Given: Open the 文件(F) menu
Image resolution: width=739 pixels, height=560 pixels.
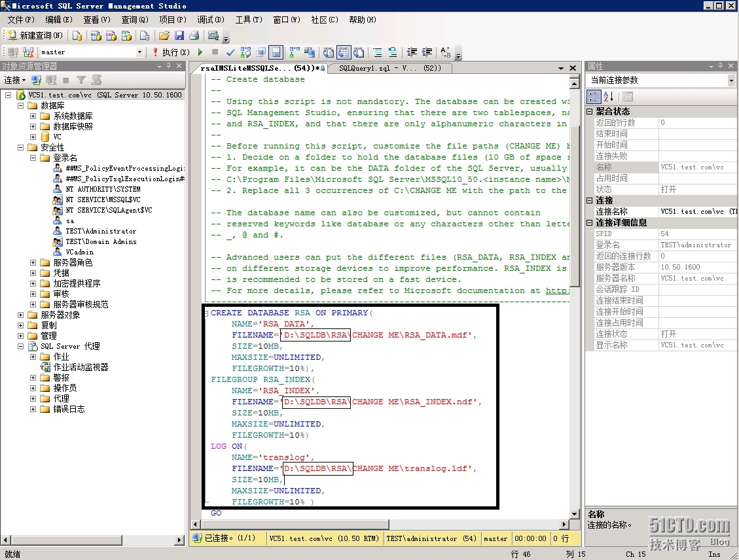Looking at the screenshot, I should (21, 20).
